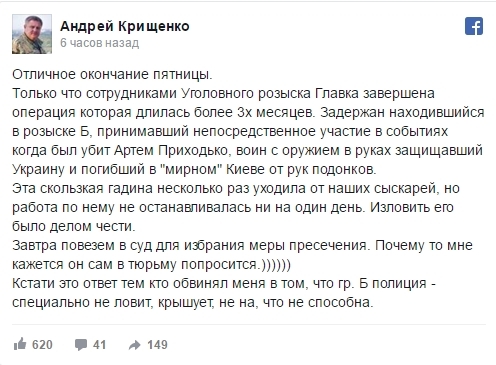Click the quoted word "мирном" in the post
496x365 pixels.
tap(191, 169)
